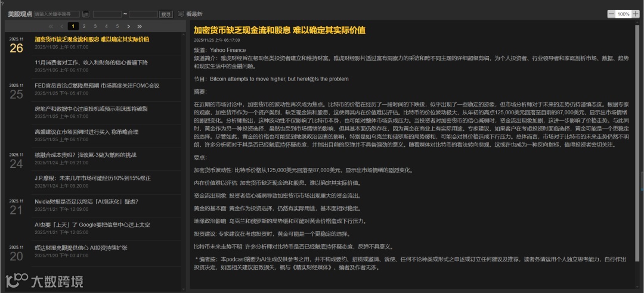Open article 房地产和数据中心过度投机或预示泡沫即将破裂
Screen dimensions: 644x293
[x=91, y=109]
